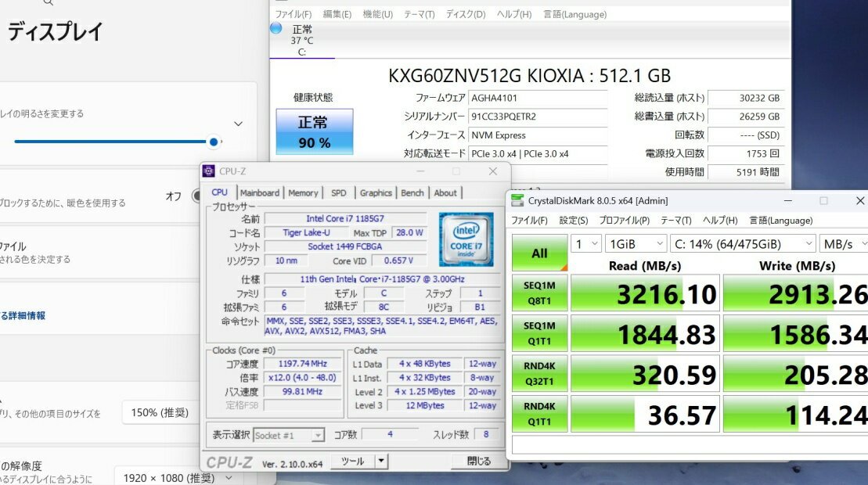Open the 1GiB test size dropdown

coord(636,244)
